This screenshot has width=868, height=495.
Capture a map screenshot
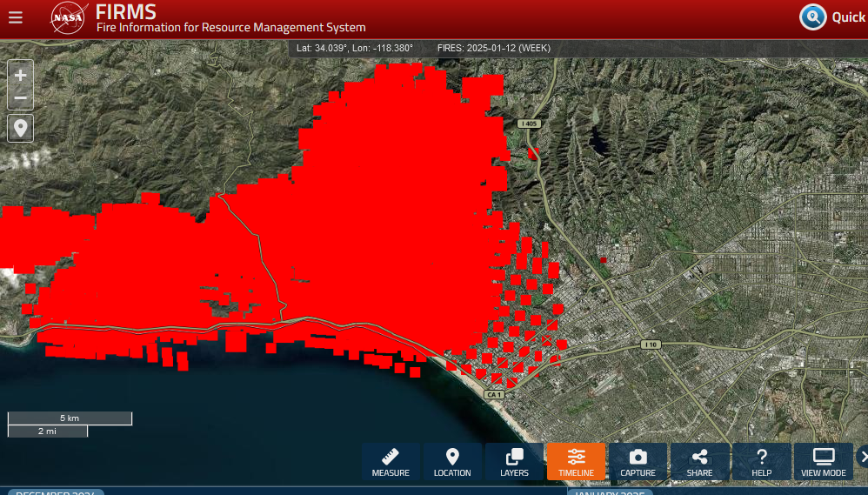click(x=638, y=462)
